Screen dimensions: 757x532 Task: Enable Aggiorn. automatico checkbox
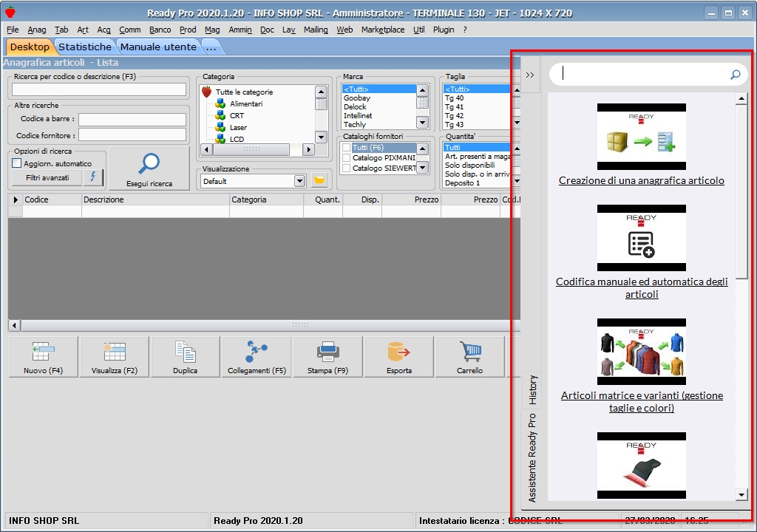click(x=17, y=163)
